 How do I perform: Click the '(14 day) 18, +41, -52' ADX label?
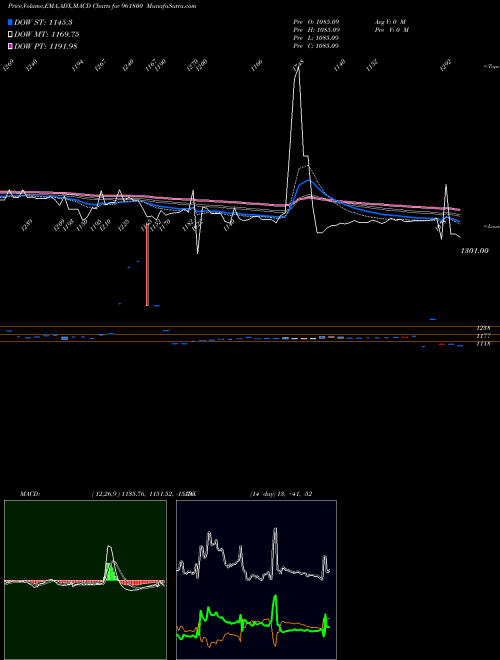(x=281, y=493)
